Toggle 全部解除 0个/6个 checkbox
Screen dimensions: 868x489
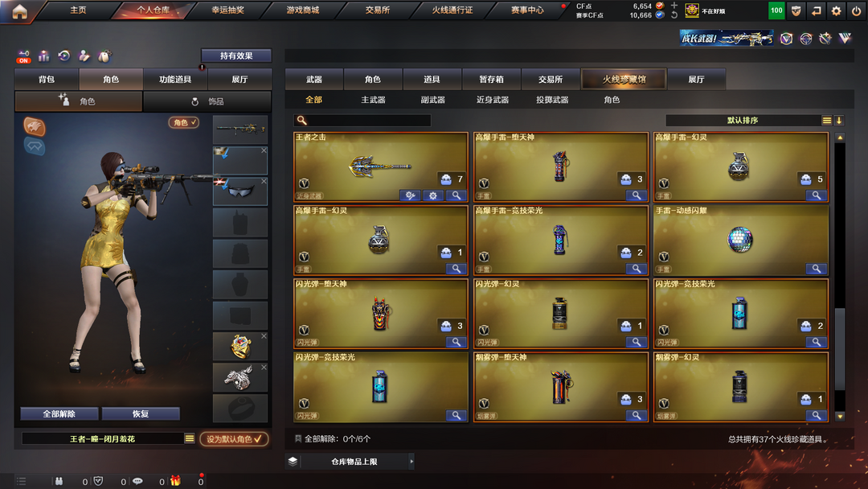[298, 438]
